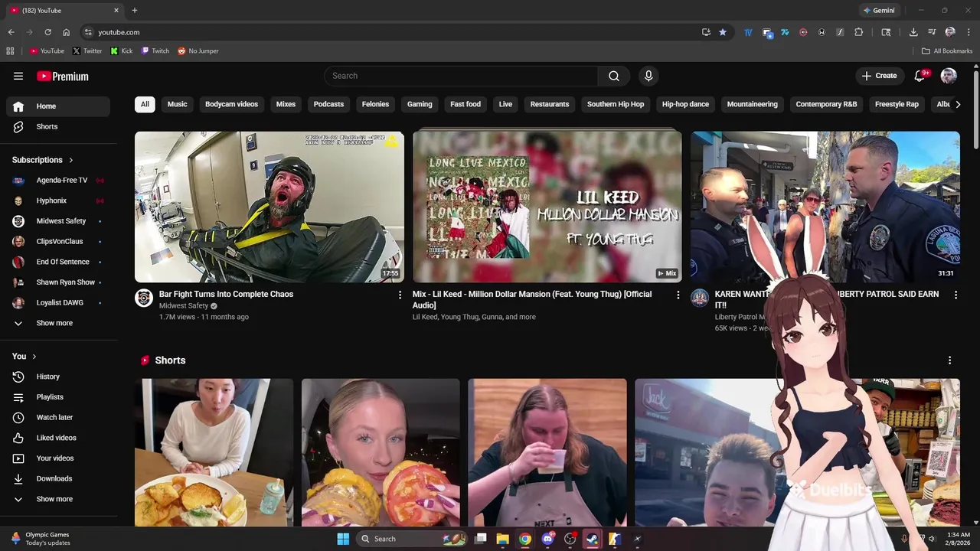
Task: Open Windows Start menu
Action: 343,539
